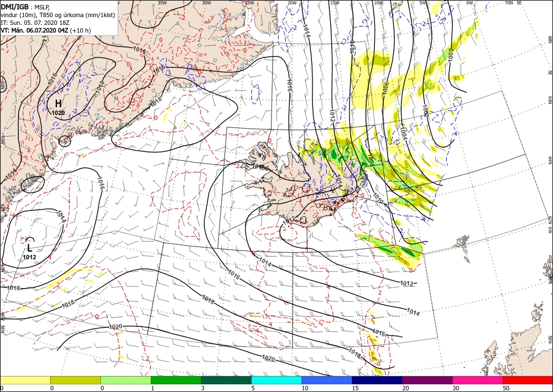Click the '1002' isobar label
553x392 pixels.
tap(425, 111)
